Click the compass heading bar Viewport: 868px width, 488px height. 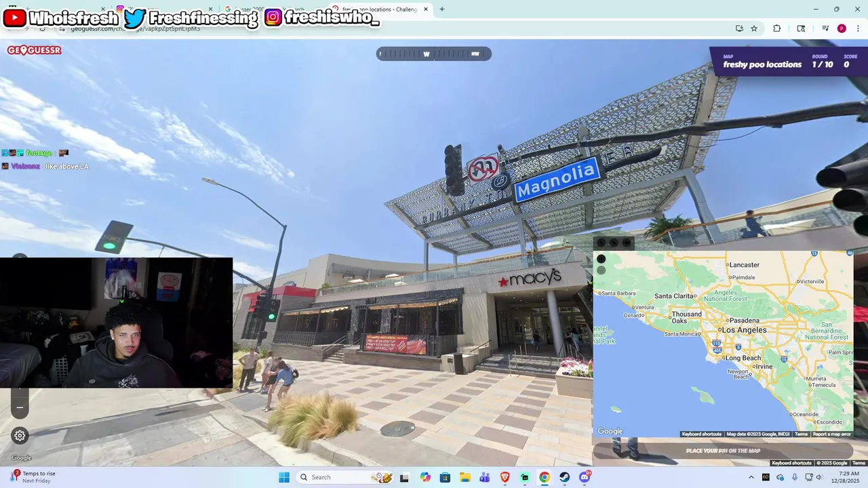pyautogui.click(x=434, y=54)
